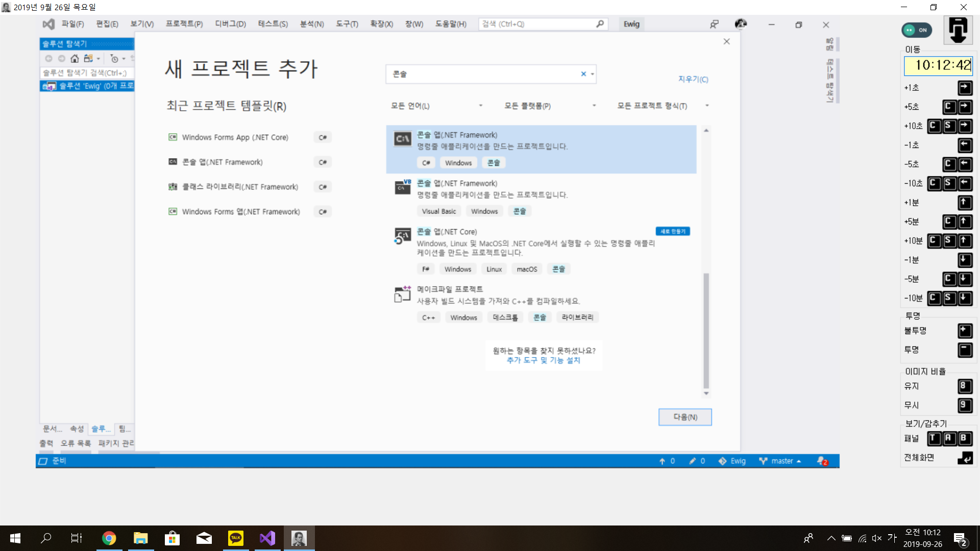Viewport: 980px width, 551px height.
Task: Click the Visual Studio taskbar icon
Action: [x=267, y=538]
